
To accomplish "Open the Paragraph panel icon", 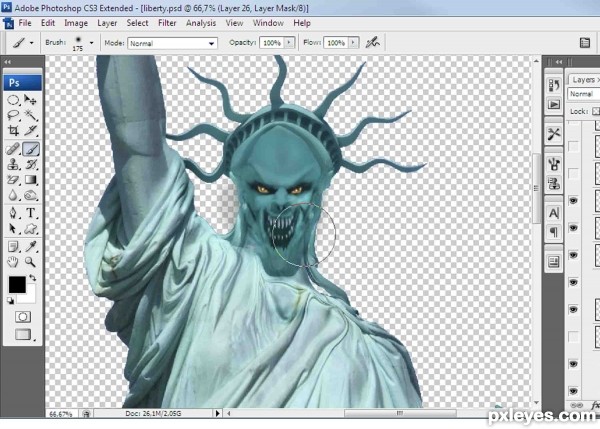I will click(x=553, y=232).
